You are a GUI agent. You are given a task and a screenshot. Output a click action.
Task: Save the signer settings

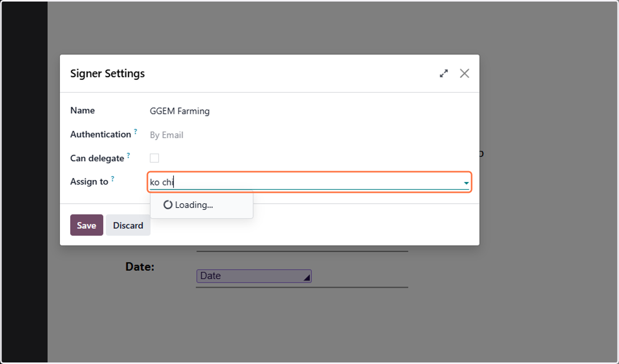click(87, 225)
